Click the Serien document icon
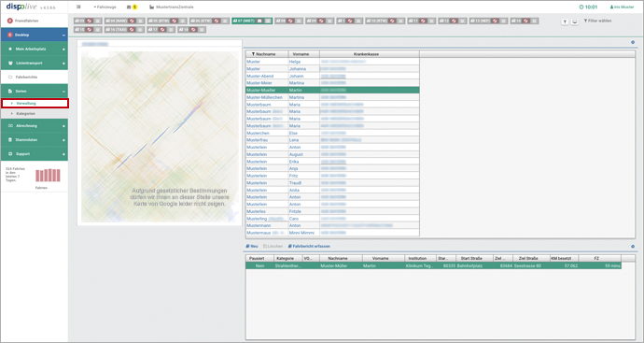The width and height of the screenshot is (644, 343). tap(10, 91)
